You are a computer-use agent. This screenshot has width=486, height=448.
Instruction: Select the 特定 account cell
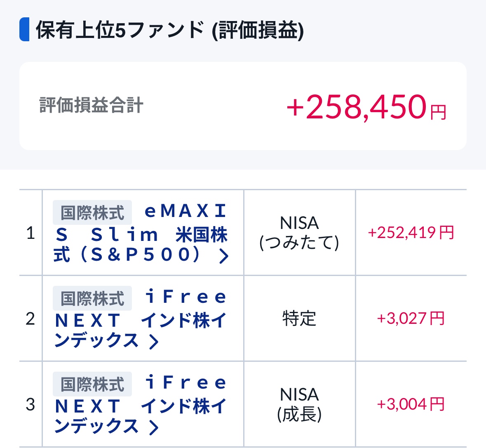pos(299,318)
